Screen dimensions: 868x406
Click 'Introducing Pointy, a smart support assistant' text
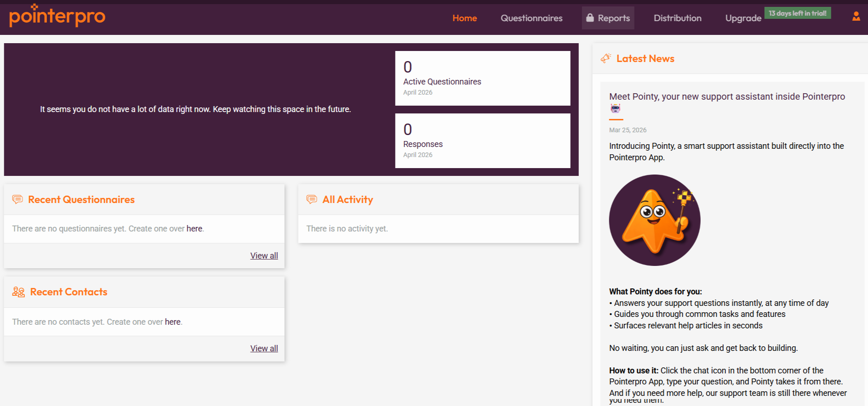tap(726, 152)
